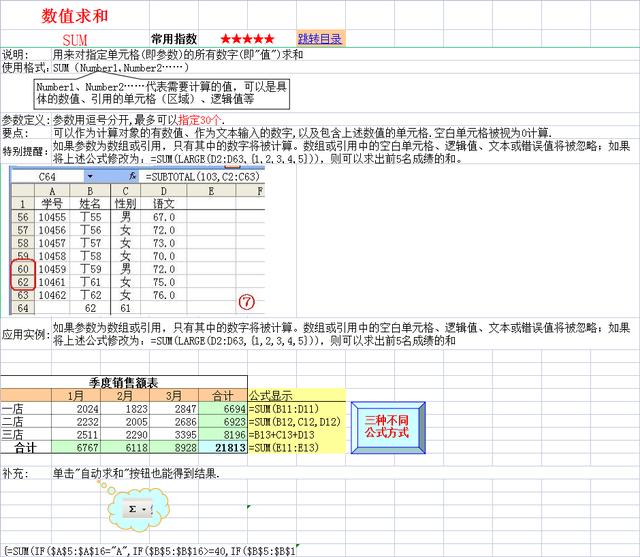The image size is (640, 557).
Task: Select the red SUM heading cell
Action: click(x=75, y=40)
